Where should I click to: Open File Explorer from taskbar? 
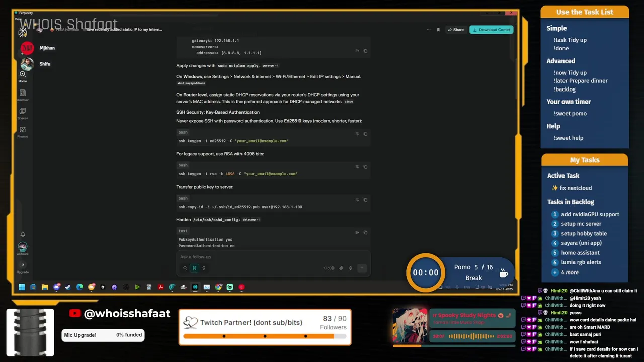[45, 287]
